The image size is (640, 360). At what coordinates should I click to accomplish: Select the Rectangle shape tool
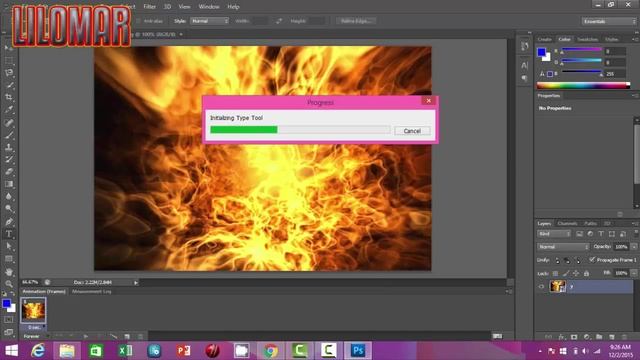(x=9, y=259)
